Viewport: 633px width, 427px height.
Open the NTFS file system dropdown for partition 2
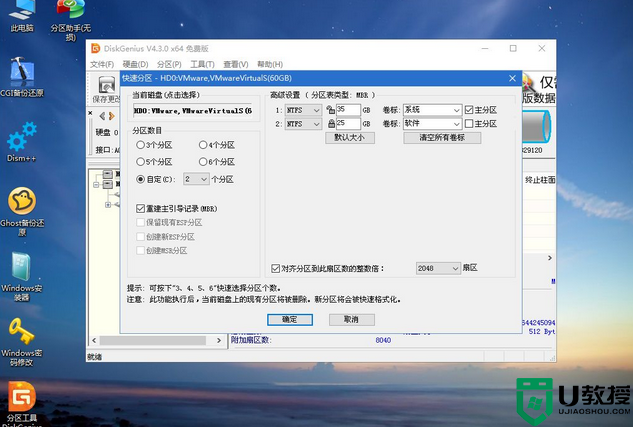[x=303, y=124]
